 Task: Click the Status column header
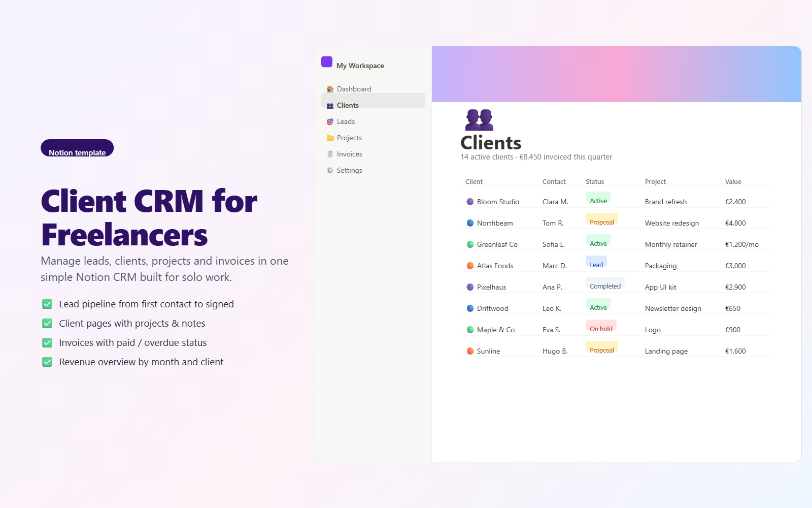[595, 181]
